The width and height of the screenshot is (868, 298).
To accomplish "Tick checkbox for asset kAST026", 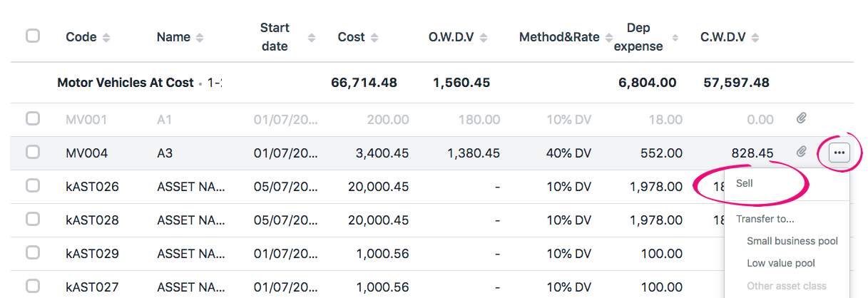I will click(33, 186).
